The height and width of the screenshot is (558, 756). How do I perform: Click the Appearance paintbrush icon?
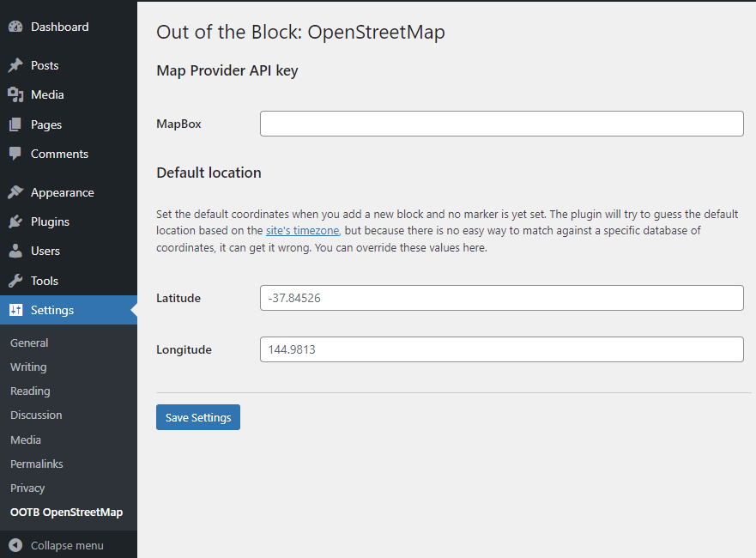coord(15,192)
